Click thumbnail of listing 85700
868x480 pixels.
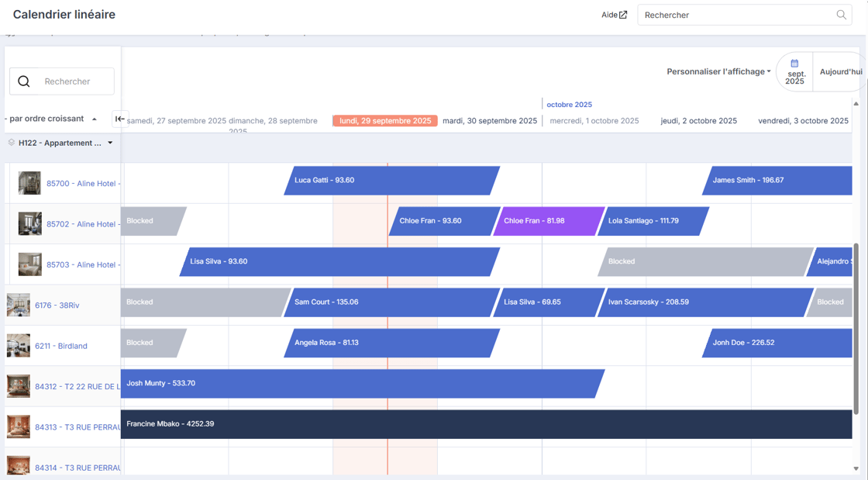29,183
